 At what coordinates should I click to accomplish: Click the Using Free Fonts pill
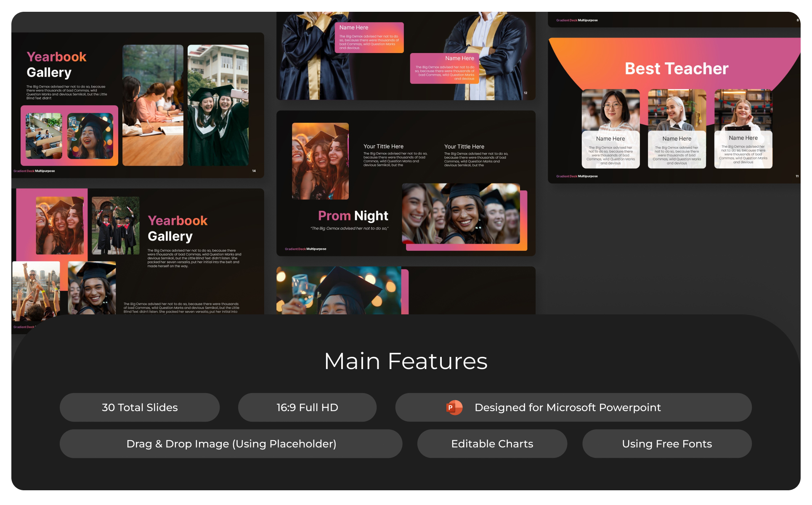[667, 444]
